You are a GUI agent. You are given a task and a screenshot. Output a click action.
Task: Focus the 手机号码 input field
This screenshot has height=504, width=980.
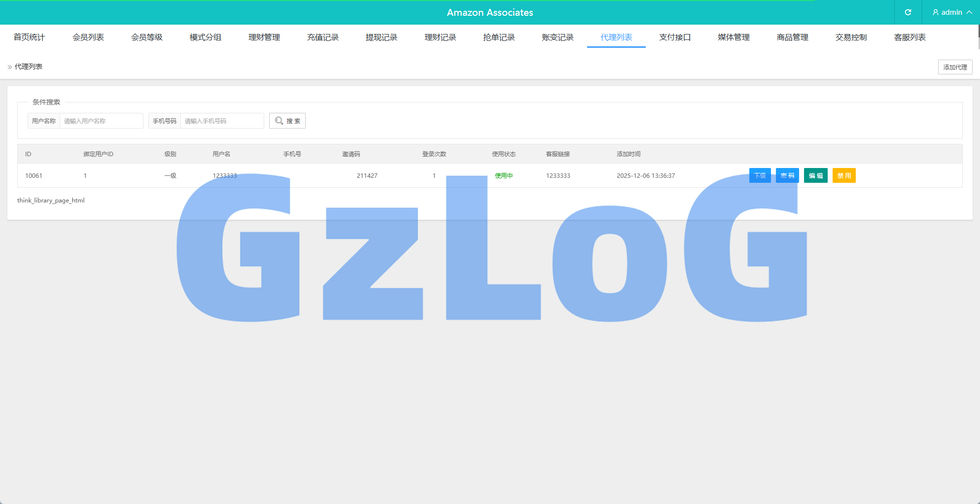click(x=222, y=121)
